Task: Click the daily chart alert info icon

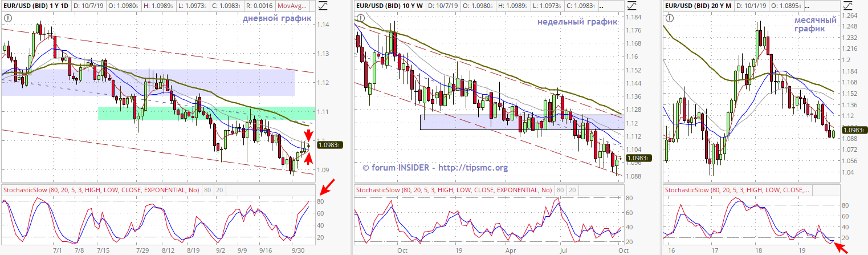Action: pos(7,18)
